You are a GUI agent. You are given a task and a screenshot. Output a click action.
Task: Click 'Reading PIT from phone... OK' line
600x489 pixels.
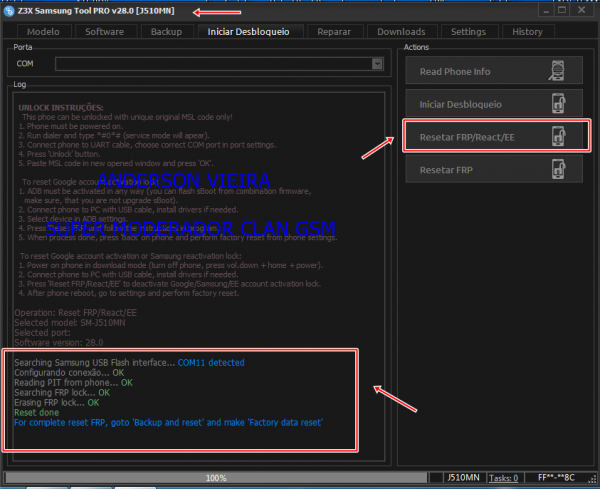pyautogui.click(x=73, y=383)
